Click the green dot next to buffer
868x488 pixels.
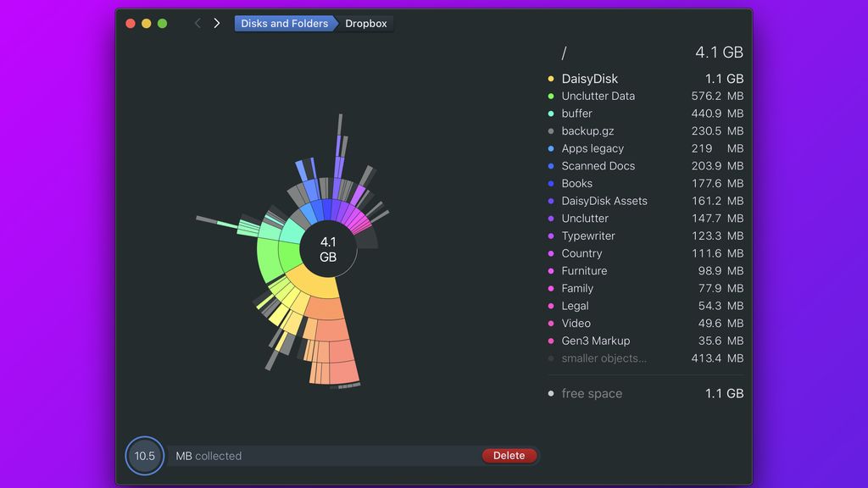click(x=551, y=114)
